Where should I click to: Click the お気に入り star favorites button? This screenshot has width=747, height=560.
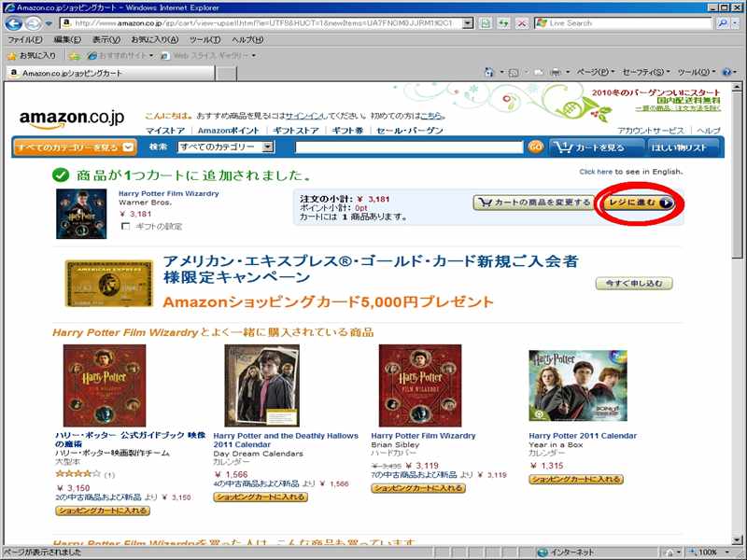click(32, 56)
